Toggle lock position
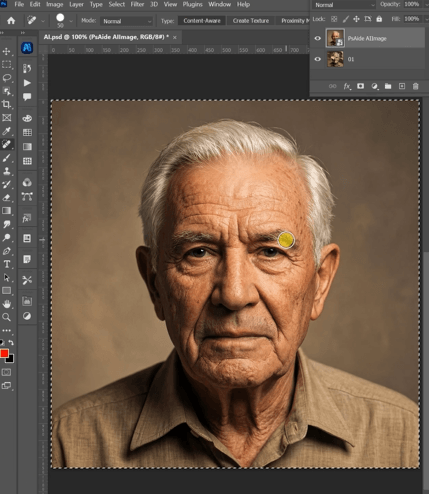429x494 pixels. click(x=356, y=19)
